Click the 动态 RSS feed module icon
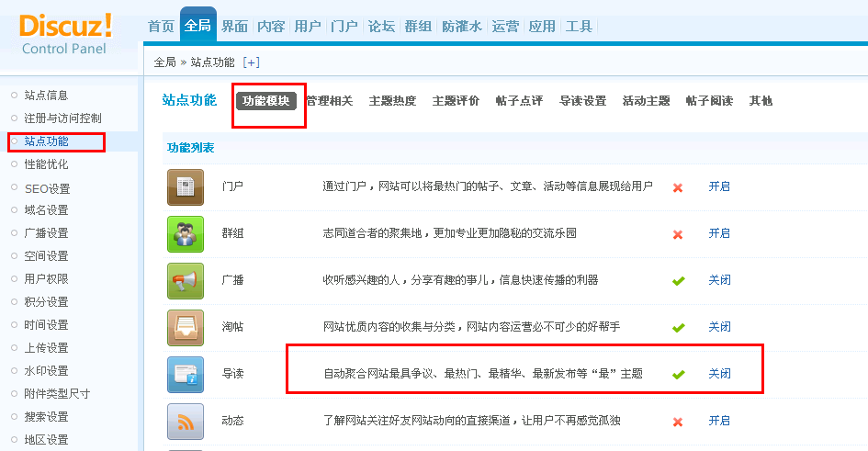 point(186,421)
